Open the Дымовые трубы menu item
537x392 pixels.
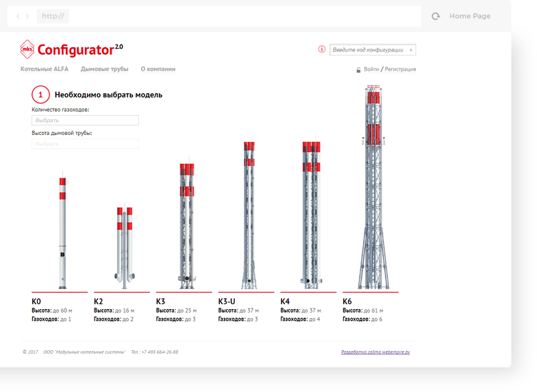coord(104,69)
